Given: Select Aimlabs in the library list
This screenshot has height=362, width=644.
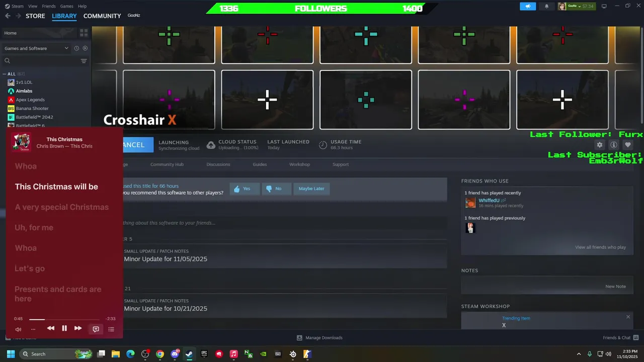Looking at the screenshot, I should coord(24,91).
